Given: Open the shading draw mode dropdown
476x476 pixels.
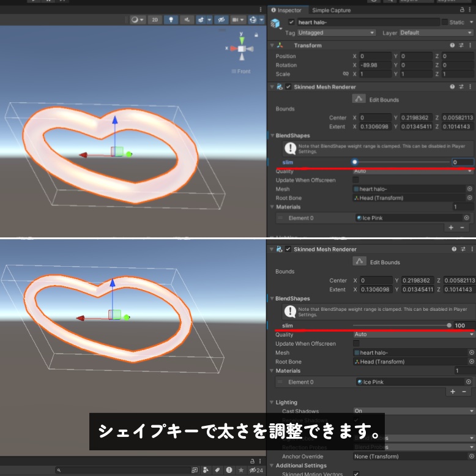Looking at the screenshot, I should tap(138, 20).
